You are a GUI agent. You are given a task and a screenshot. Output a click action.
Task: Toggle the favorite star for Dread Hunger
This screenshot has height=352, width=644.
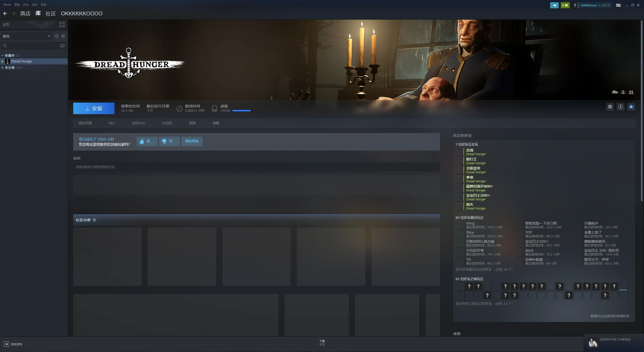(631, 107)
